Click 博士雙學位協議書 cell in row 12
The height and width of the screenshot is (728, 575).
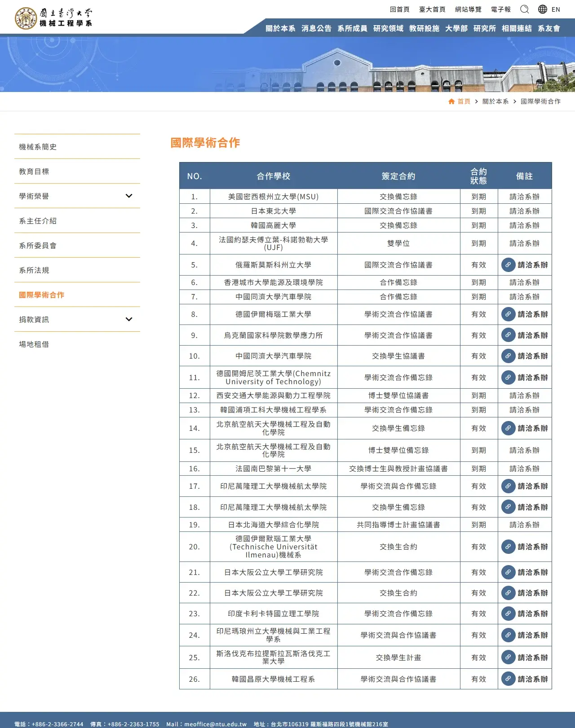[x=398, y=395]
